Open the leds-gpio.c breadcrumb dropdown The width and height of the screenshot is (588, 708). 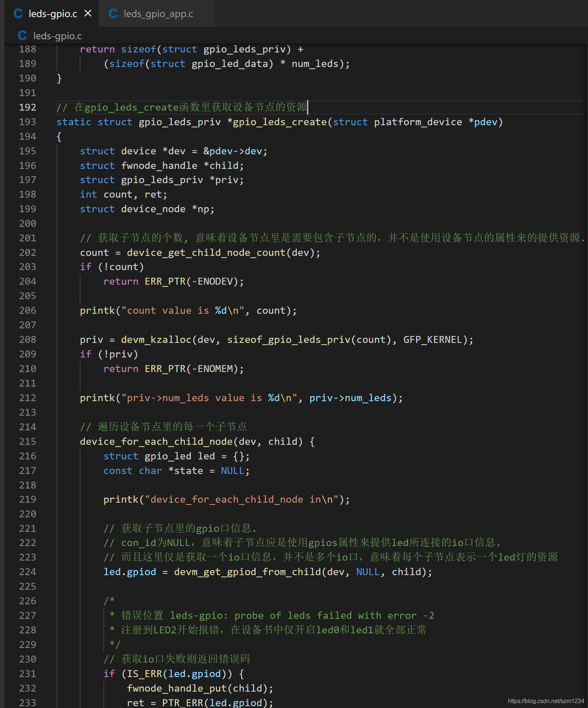(58, 35)
